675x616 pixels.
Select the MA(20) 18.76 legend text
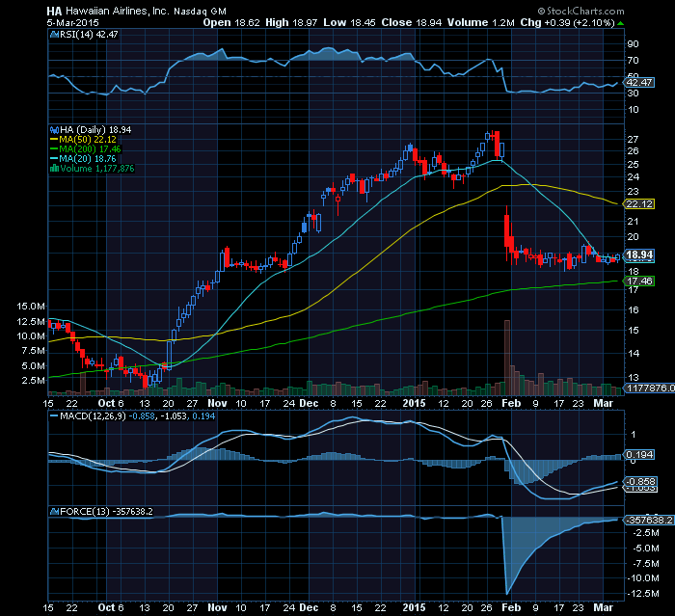[88, 158]
